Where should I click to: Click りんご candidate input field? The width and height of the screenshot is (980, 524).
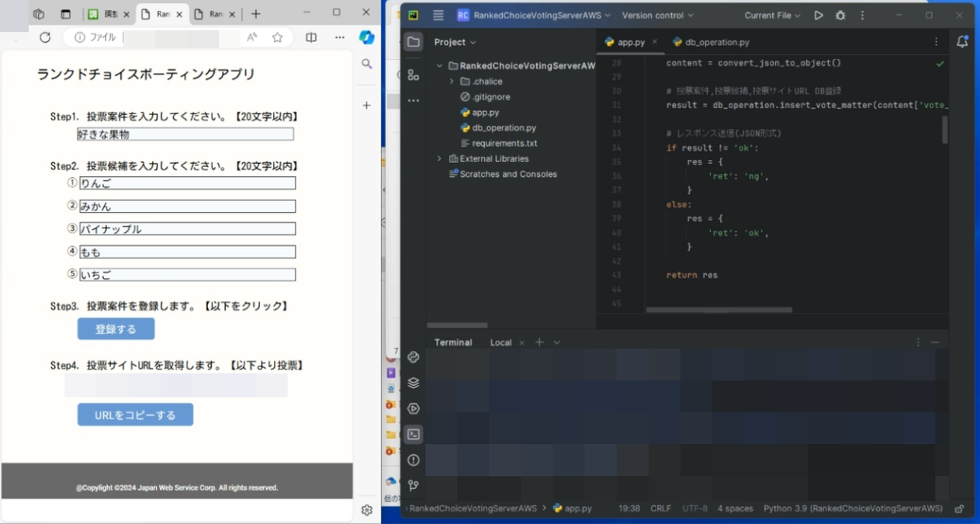[x=187, y=183]
